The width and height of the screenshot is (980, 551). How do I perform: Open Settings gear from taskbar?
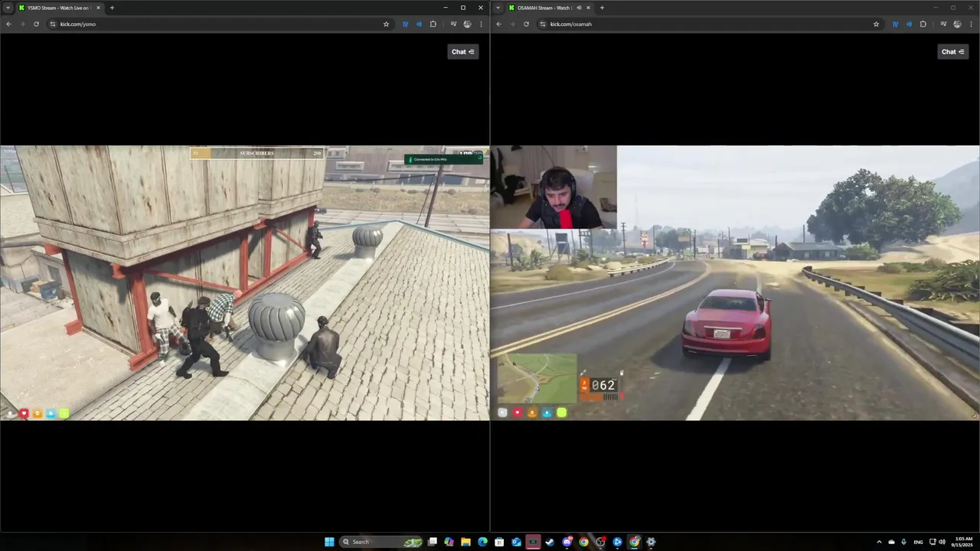coord(651,542)
